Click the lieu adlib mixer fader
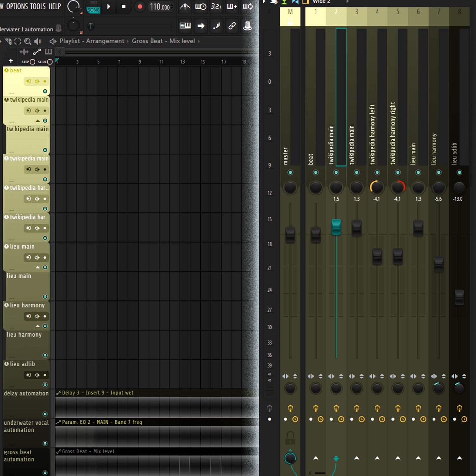476x476 pixels. click(x=459, y=297)
